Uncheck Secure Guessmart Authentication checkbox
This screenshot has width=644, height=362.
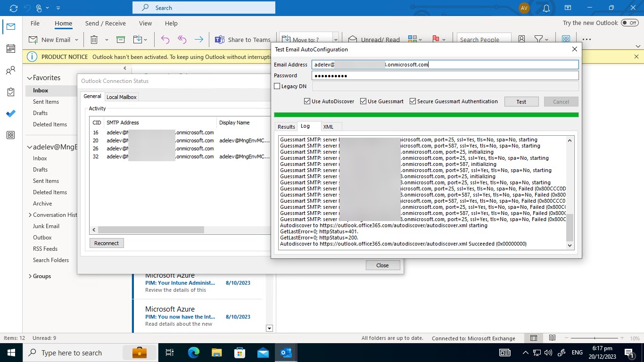(413, 101)
